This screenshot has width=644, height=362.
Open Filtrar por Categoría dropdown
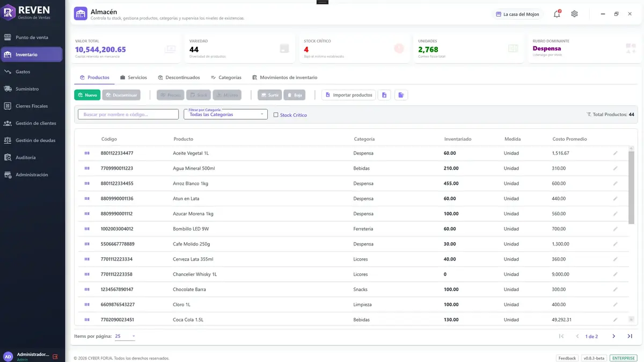[225, 114]
